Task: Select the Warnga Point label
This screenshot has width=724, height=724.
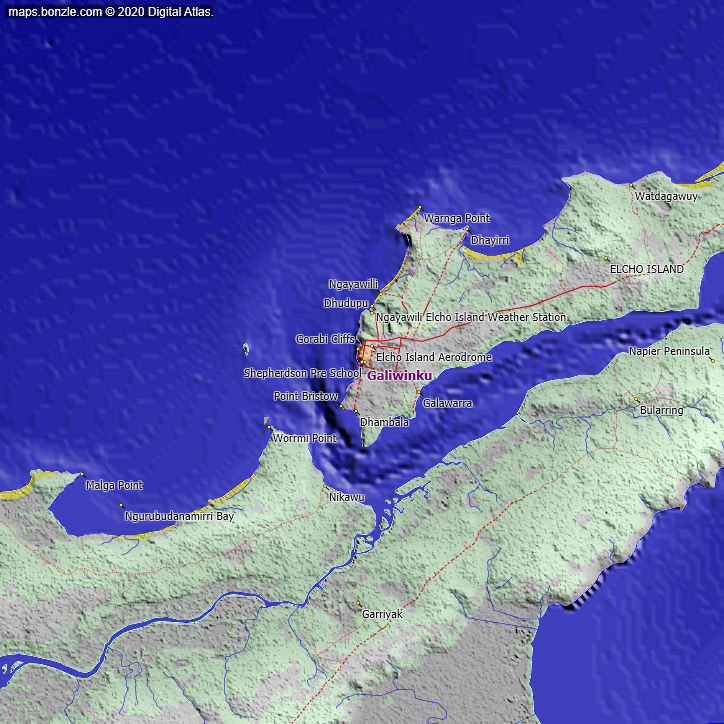Action: pos(457,218)
